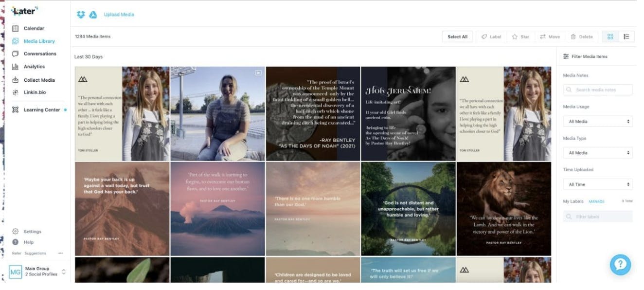This screenshot has height=290, width=644.
Task: Click the Linkin.bio icon
Action: point(15,92)
